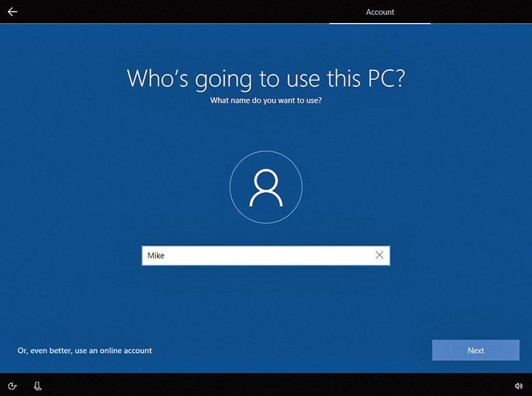Image resolution: width=532 pixels, height=396 pixels.
Task: Use an online account instead link
Action: click(x=85, y=350)
